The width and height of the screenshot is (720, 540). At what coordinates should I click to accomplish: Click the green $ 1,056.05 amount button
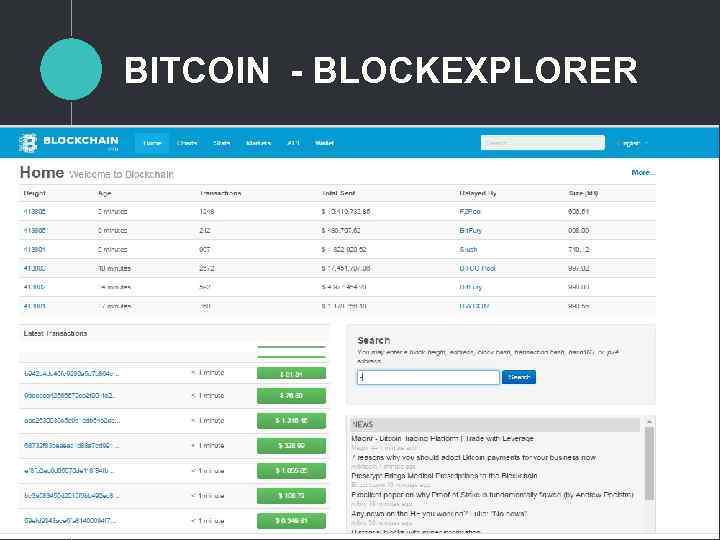click(x=292, y=471)
